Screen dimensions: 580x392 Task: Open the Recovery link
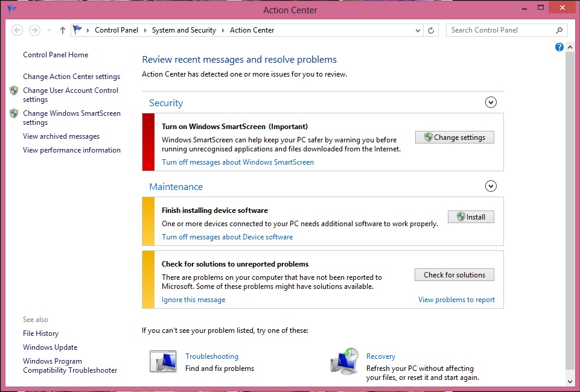(x=381, y=356)
